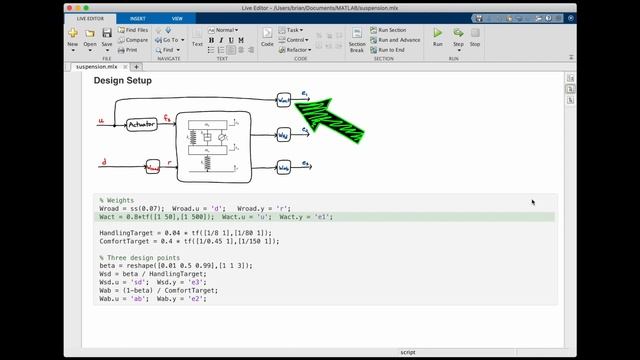Open the Normal text style dropdown
Screen dimensions: 640x360
(223, 30)
